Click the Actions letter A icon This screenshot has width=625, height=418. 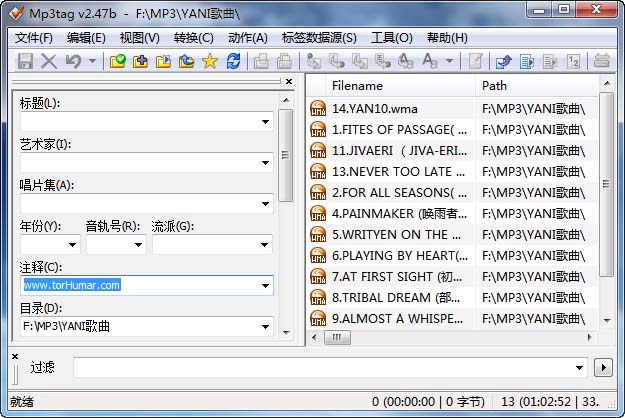[x=430, y=61]
